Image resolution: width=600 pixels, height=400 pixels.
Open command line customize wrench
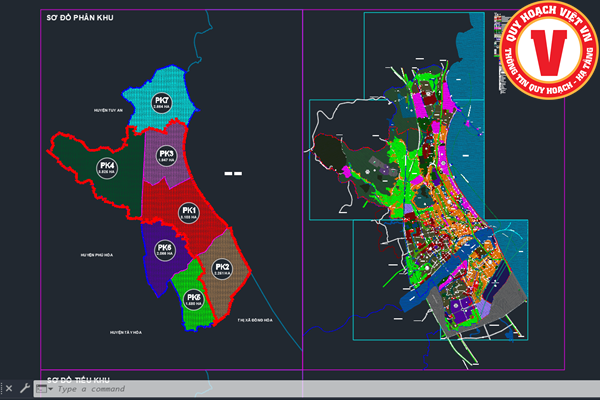pyautogui.click(x=23, y=388)
